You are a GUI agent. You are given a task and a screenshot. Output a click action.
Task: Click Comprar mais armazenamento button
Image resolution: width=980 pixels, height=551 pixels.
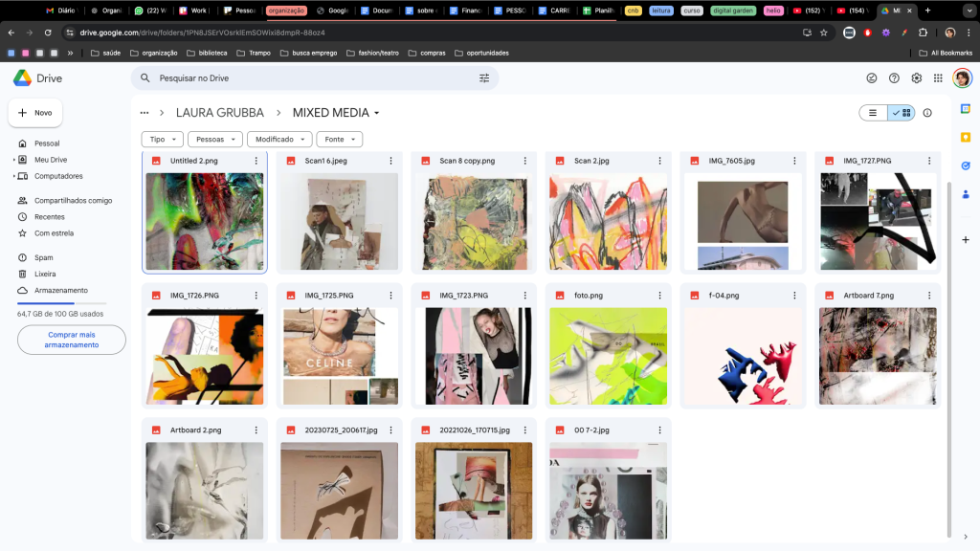pos(72,340)
